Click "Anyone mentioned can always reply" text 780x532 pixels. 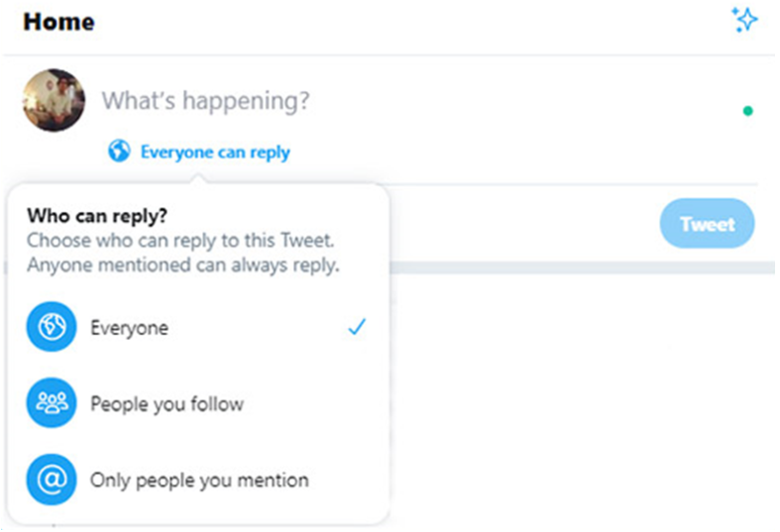pyautogui.click(x=183, y=265)
